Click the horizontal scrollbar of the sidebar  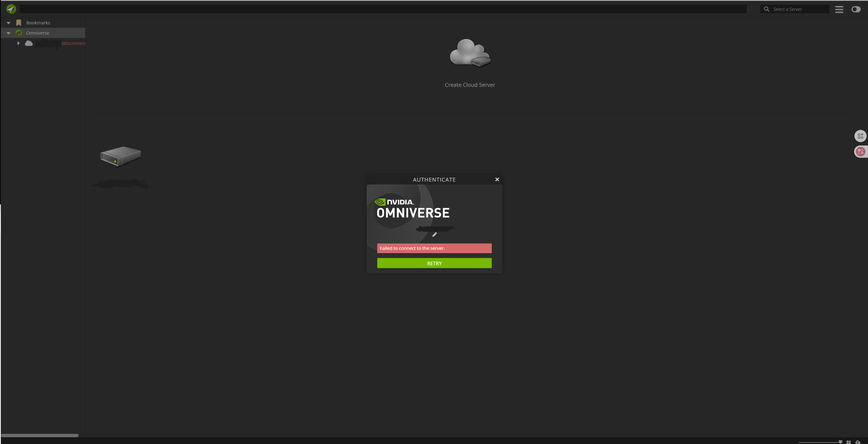point(40,435)
